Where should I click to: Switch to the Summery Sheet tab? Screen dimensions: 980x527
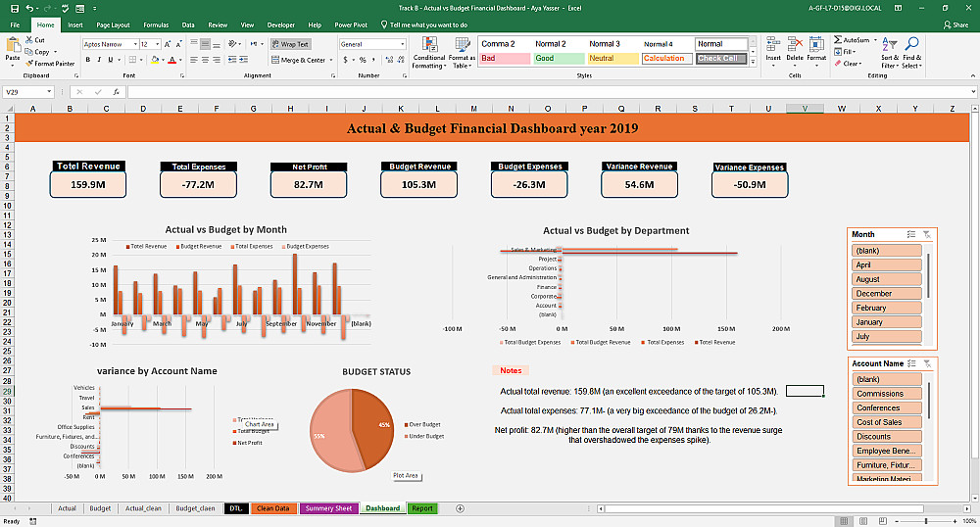pos(328,508)
